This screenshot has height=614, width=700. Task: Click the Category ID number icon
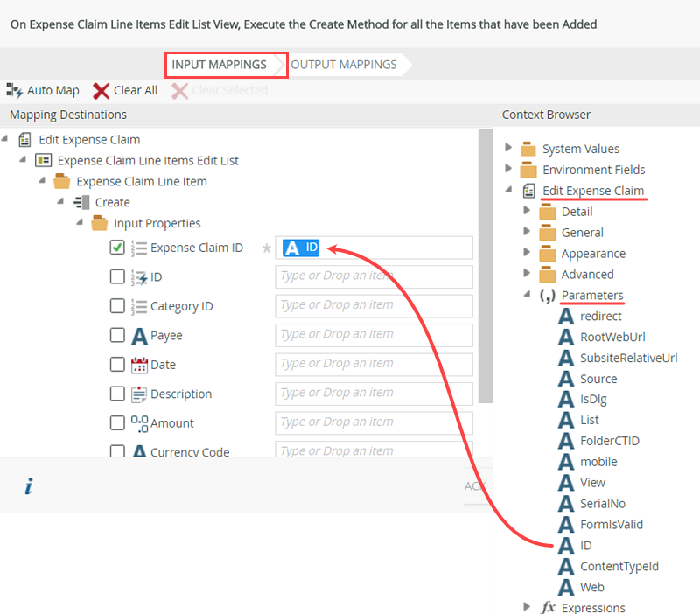(139, 306)
